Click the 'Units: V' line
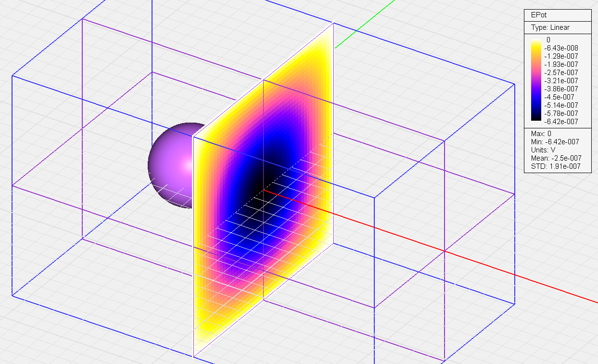This screenshot has width=598, height=364. click(542, 150)
